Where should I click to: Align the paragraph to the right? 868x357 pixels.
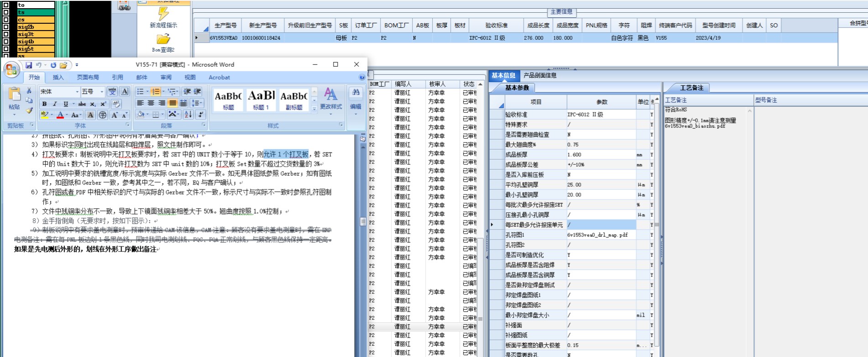coord(162,103)
